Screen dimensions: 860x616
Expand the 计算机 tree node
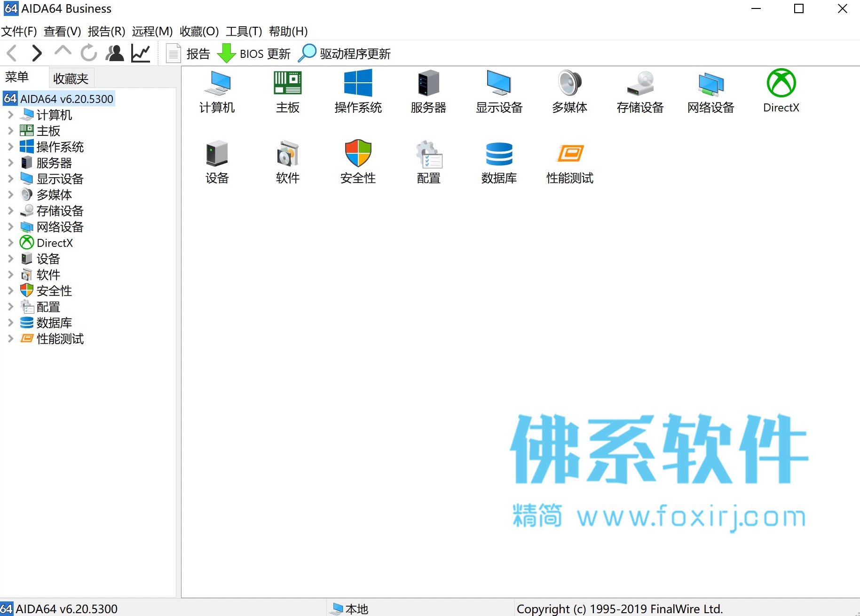tap(10, 115)
